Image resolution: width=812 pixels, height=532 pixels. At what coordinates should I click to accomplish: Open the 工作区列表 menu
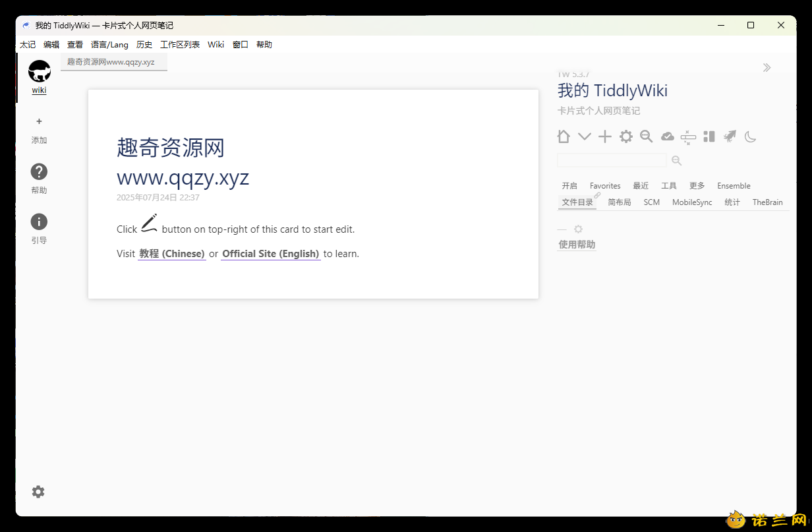(180, 45)
